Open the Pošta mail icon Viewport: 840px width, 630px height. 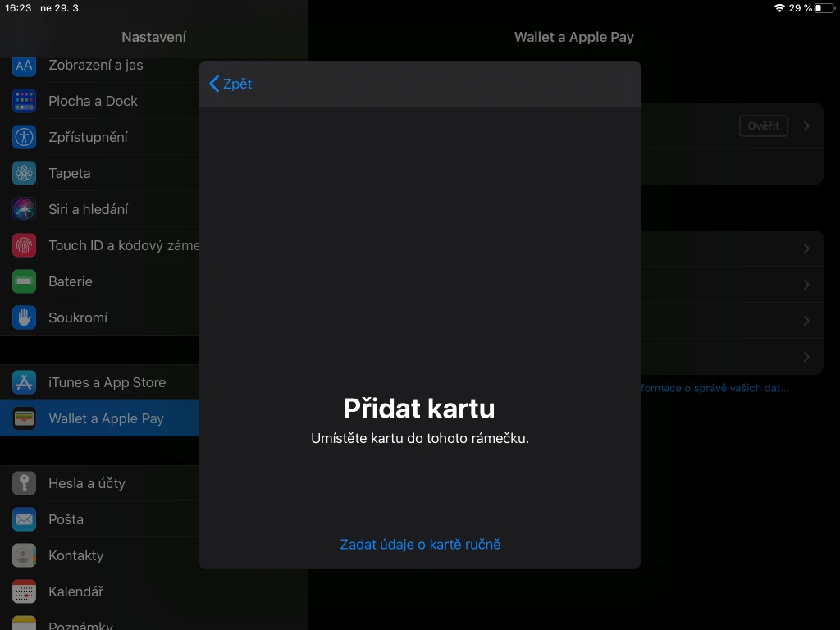pos(25,519)
